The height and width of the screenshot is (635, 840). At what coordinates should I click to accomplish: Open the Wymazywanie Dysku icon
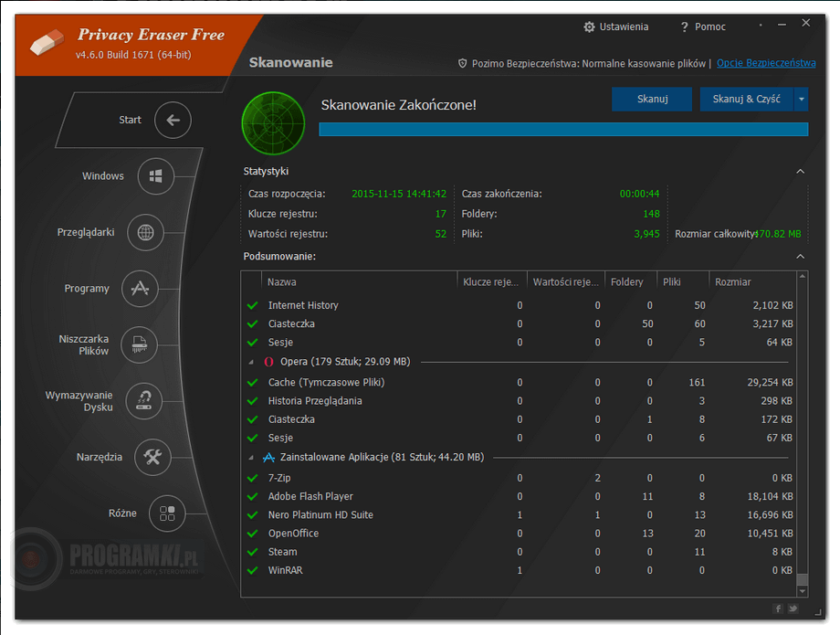coord(143,401)
